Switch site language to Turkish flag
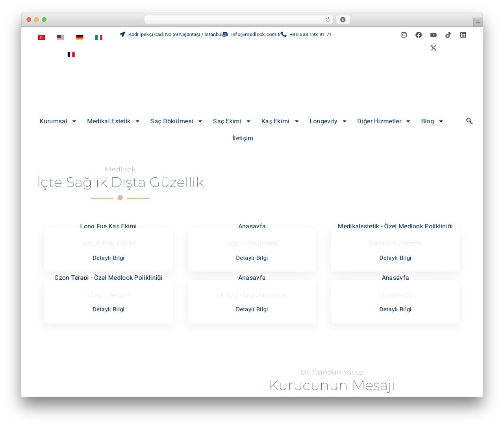 41,37
